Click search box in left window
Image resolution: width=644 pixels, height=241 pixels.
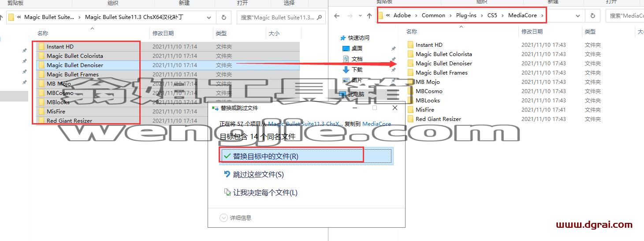click(281, 18)
